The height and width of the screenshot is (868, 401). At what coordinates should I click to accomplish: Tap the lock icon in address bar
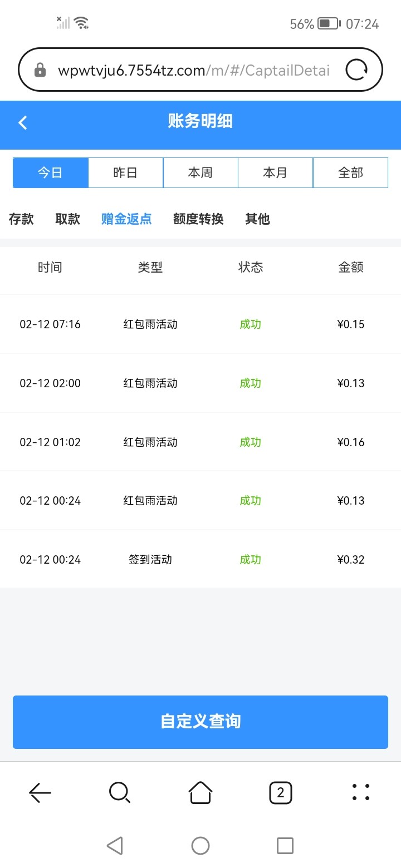[40, 70]
